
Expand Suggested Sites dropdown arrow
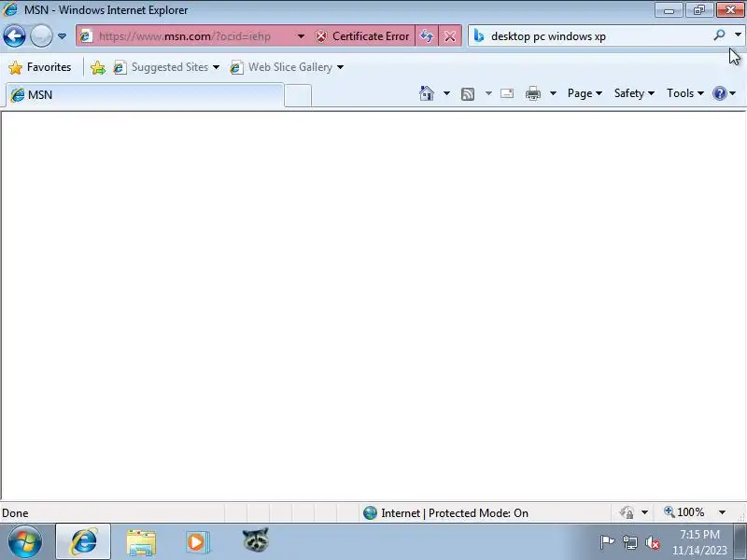point(217,67)
